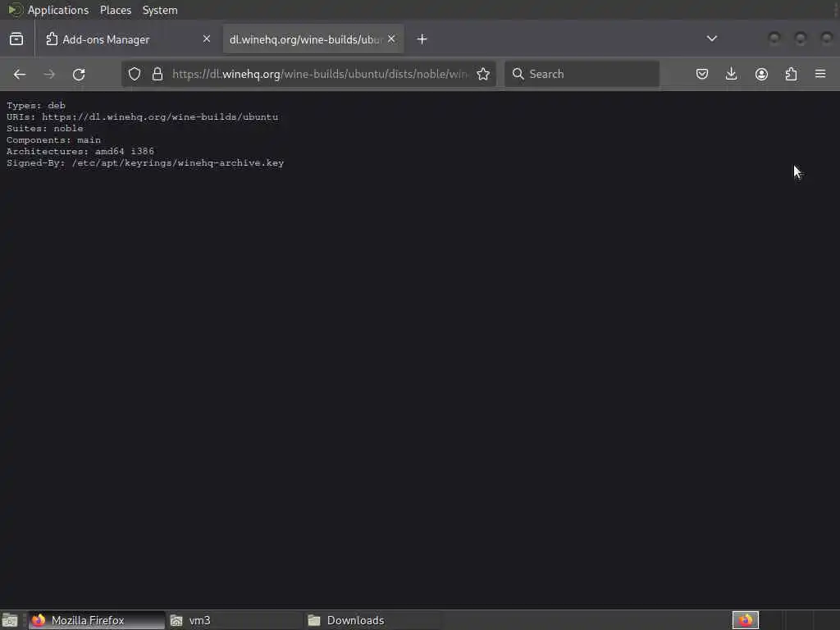Viewport: 840px width, 630px height.
Task: Click the Downloads folder taskbar icon
Action: (x=314, y=620)
